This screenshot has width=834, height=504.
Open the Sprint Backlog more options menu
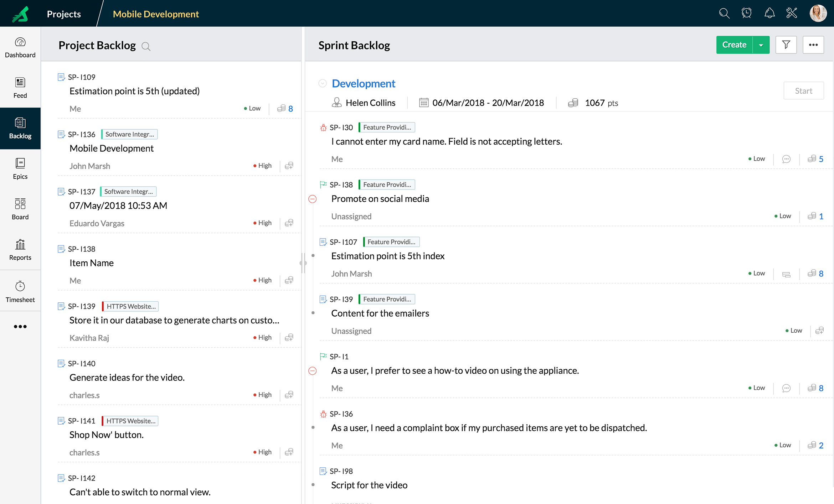coord(813,45)
